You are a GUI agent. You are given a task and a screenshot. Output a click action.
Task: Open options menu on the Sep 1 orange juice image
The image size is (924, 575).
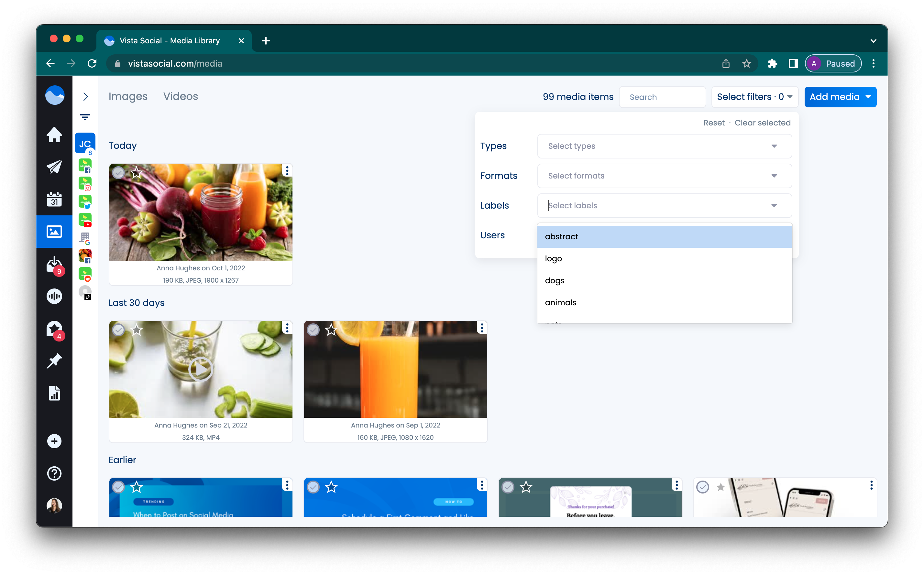[x=482, y=328]
